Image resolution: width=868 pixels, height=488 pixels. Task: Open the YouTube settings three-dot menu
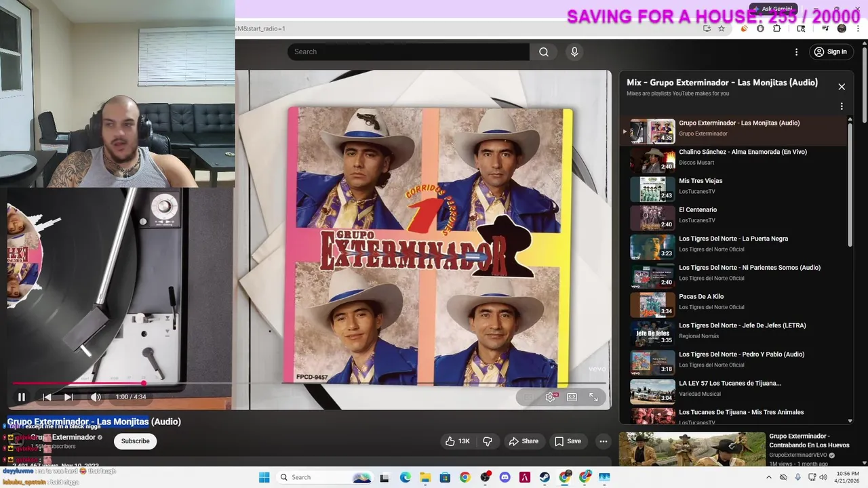[796, 52]
